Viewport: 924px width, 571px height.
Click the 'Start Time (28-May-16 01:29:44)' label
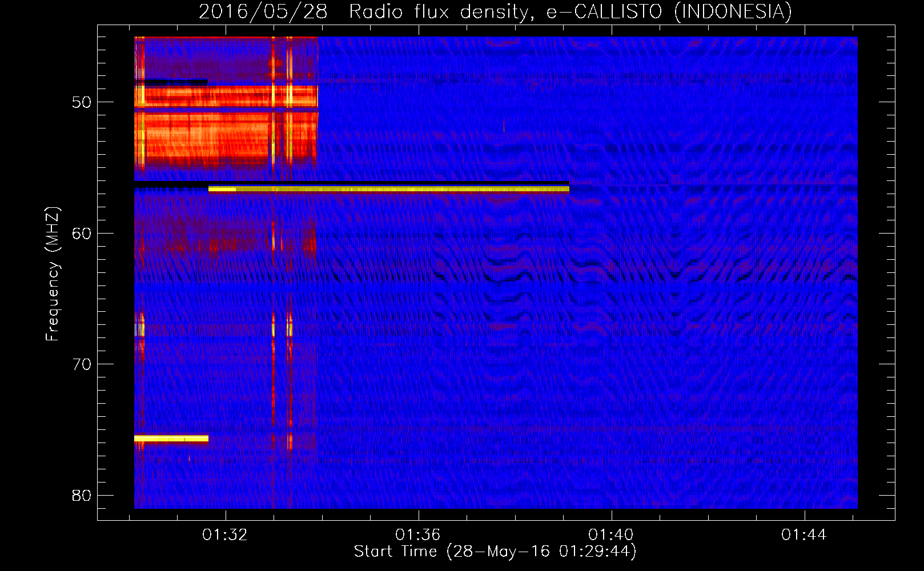click(495, 552)
